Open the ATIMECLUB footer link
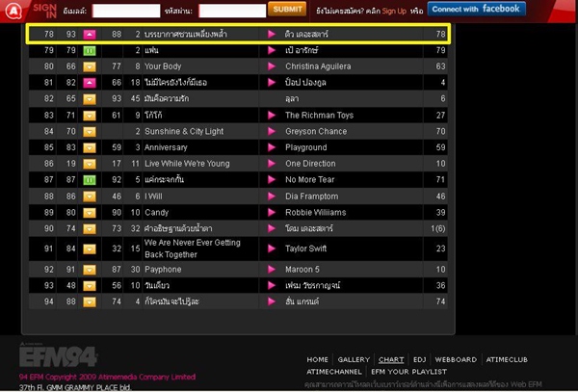The height and width of the screenshot is (392, 578). coord(507,360)
